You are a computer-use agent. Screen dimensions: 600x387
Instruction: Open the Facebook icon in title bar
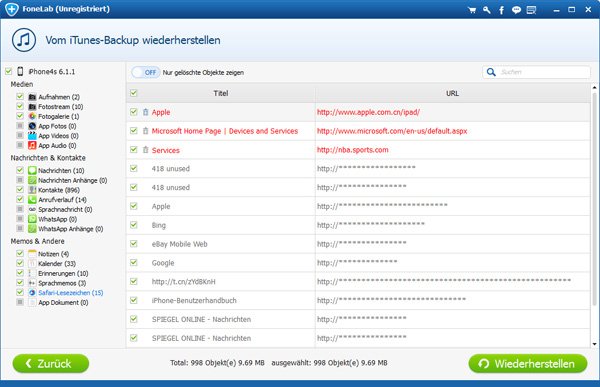[501, 10]
